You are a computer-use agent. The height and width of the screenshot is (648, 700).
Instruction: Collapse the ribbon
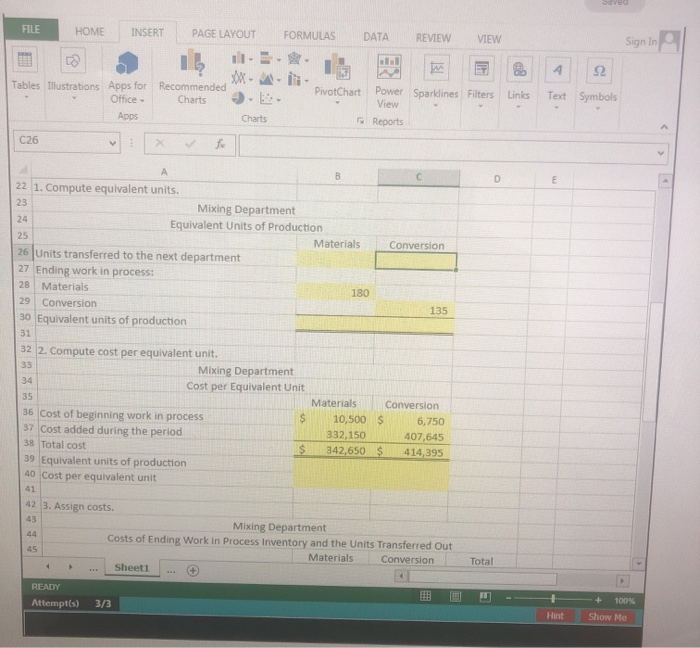664,127
